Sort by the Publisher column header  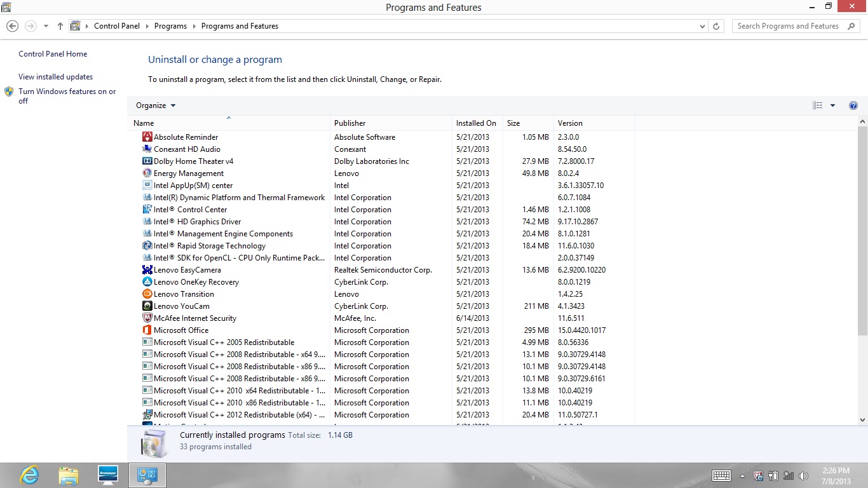[391, 123]
